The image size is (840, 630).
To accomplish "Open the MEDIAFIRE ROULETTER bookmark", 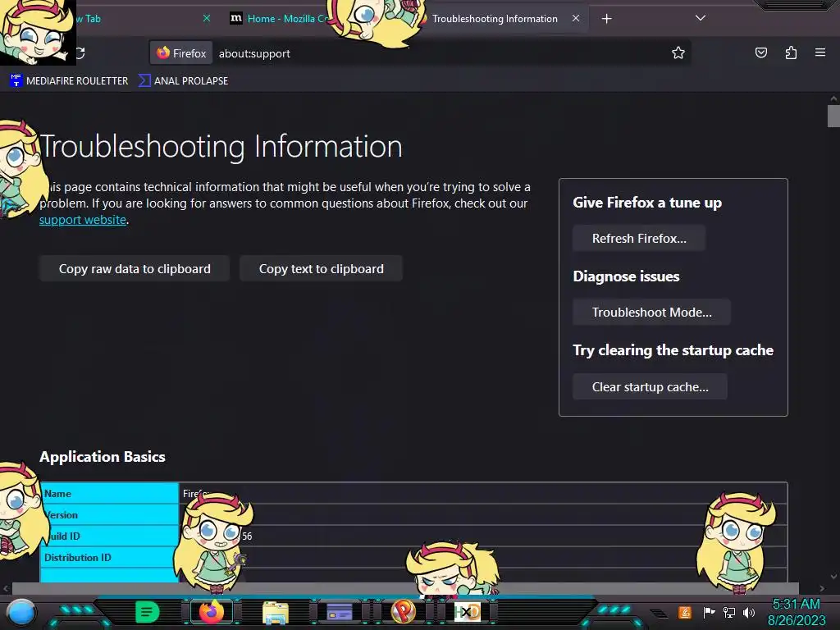I will click(69, 81).
